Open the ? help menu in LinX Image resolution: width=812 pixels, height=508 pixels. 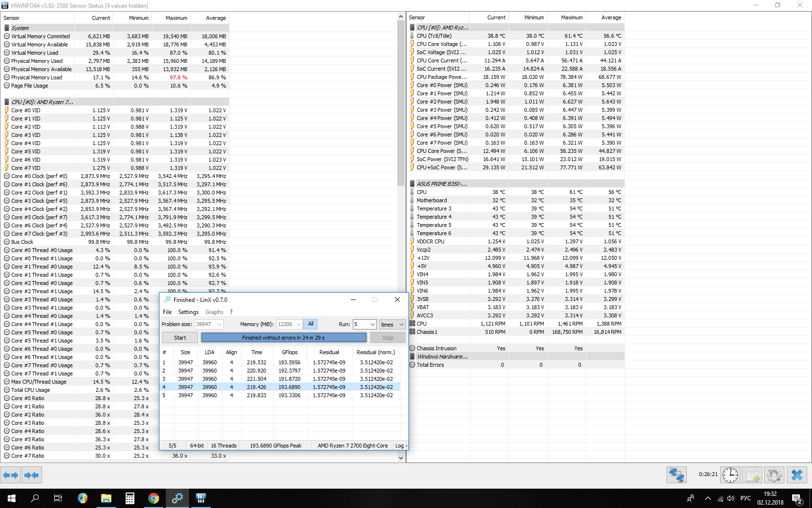231,312
